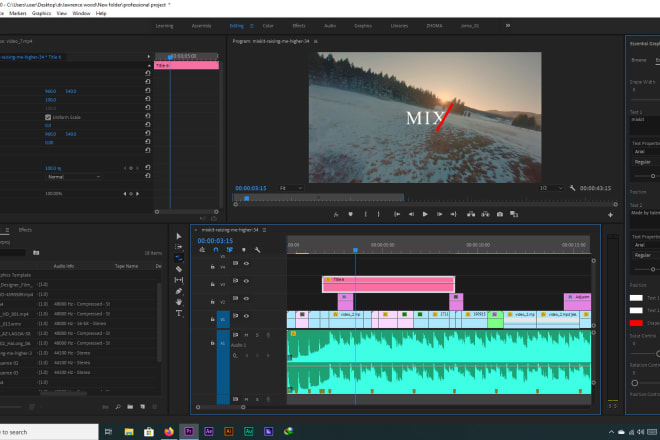Viewport: 660px width, 440px height.
Task: Expand workspace overflow chevrons
Action: tap(508, 26)
